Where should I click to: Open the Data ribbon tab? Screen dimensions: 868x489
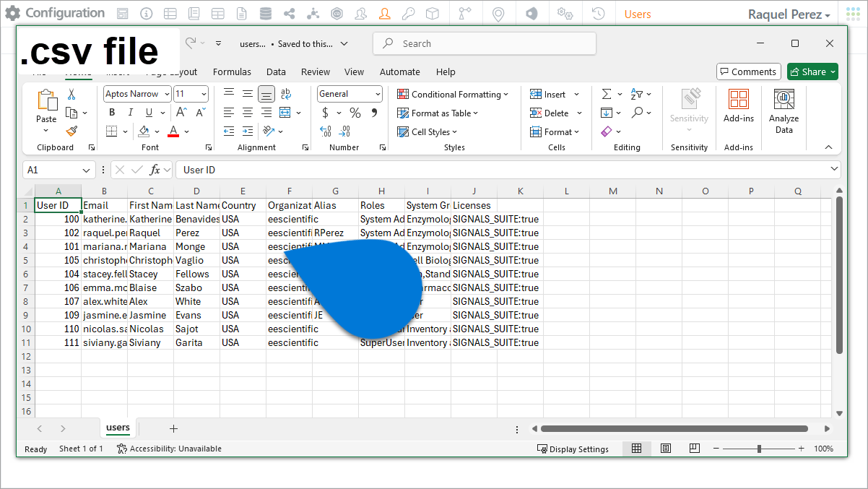click(276, 72)
